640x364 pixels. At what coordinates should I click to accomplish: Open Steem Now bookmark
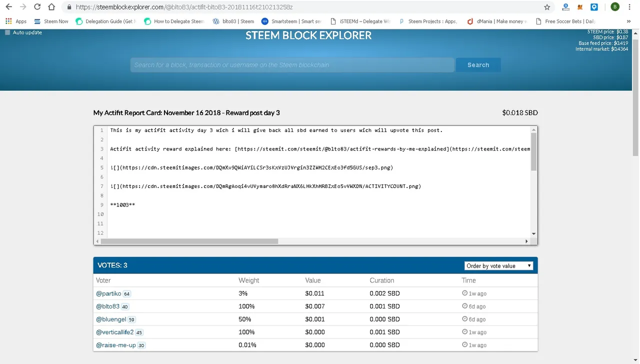(x=51, y=21)
